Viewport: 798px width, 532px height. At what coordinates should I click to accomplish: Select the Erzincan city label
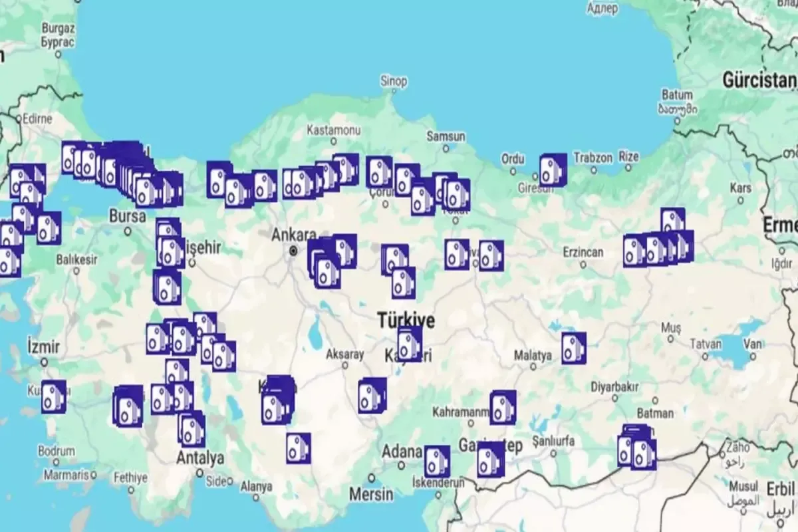click(582, 252)
